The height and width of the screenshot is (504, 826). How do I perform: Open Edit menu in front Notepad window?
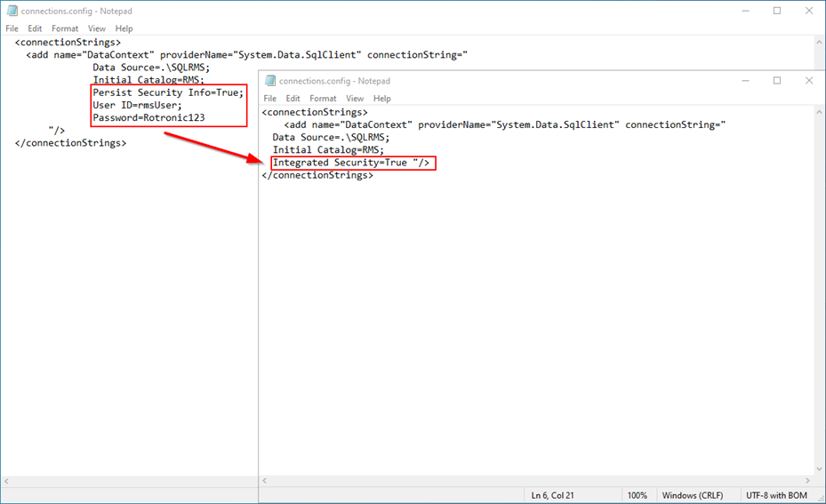coord(293,99)
